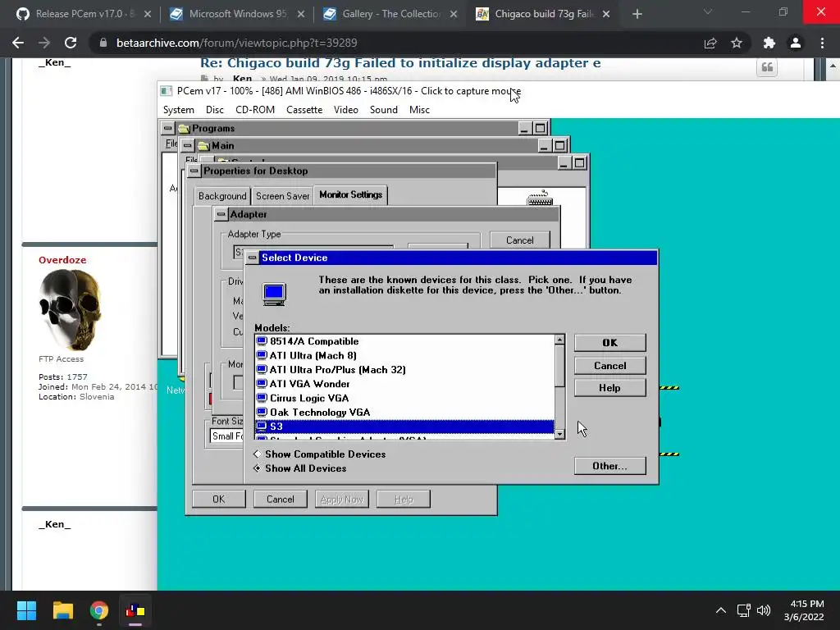Show hidden system tray icons
The height and width of the screenshot is (630, 840).
721,610
